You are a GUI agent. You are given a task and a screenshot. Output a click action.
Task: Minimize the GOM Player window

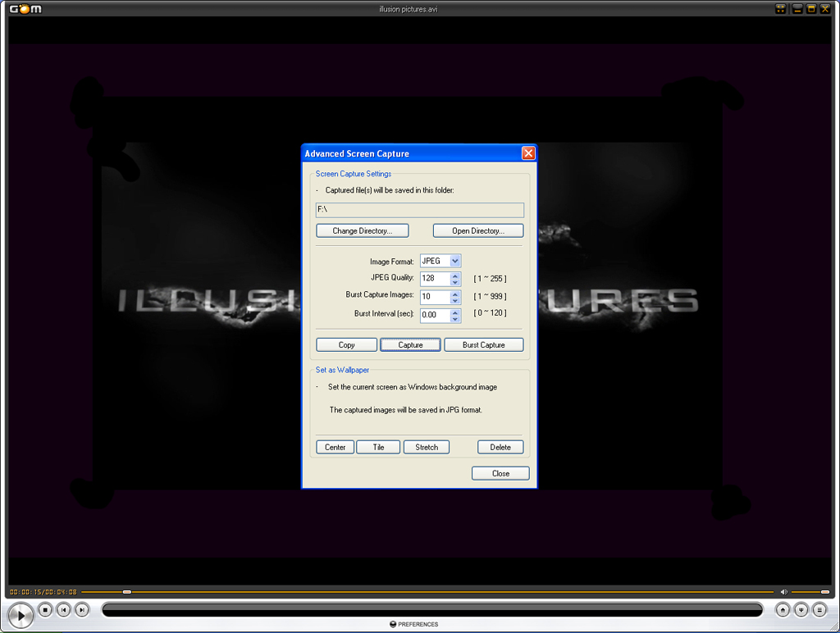pos(797,8)
